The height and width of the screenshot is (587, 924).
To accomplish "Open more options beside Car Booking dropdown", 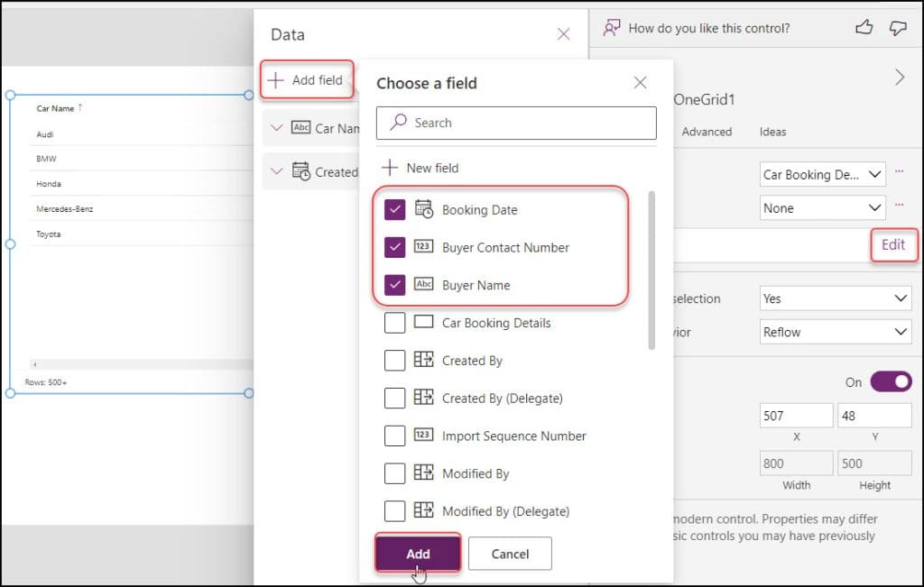I will (x=900, y=172).
